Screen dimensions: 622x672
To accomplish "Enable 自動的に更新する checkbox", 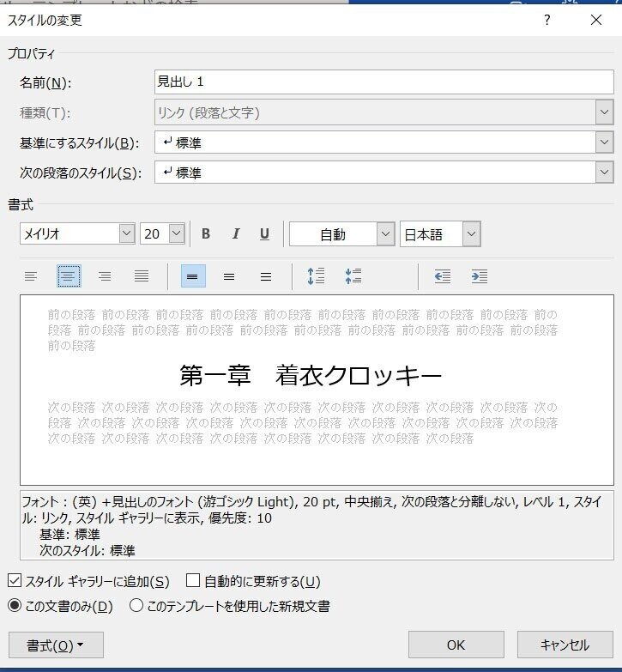I will click(x=193, y=581).
